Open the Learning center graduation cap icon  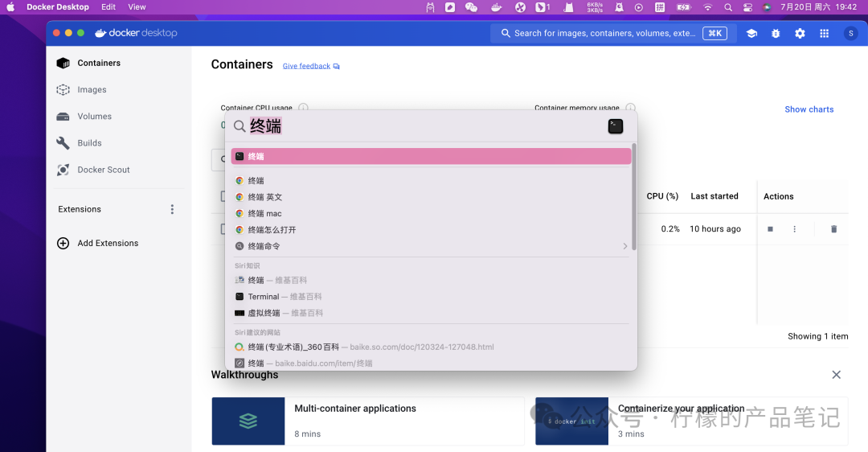pos(751,33)
